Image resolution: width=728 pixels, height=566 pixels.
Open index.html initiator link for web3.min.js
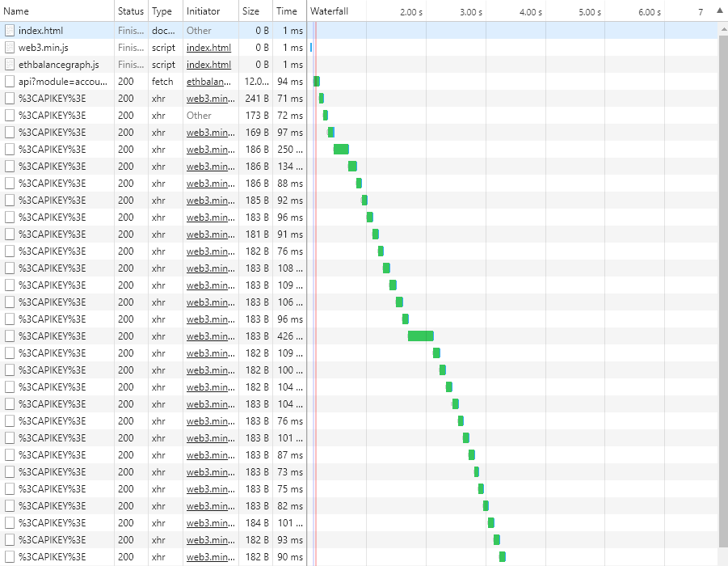tap(208, 48)
